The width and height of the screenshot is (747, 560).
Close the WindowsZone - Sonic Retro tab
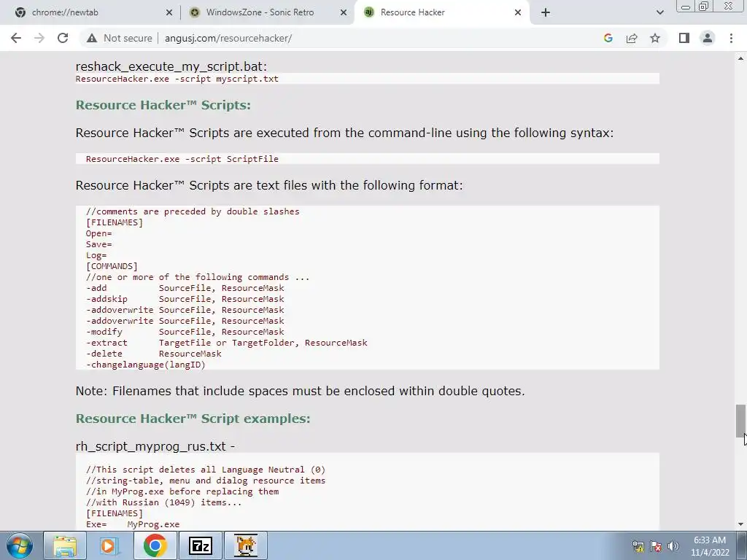pos(344,12)
